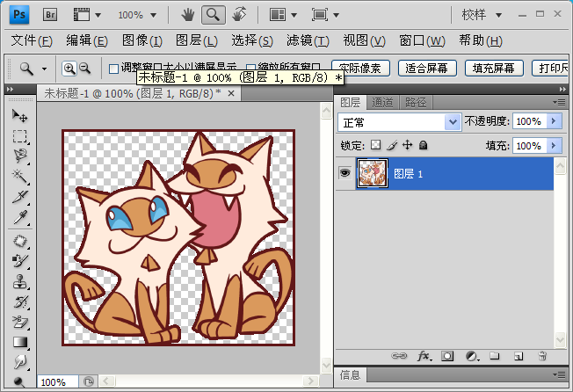Toggle lock position icon
The image size is (573, 392).
[x=407, y=145]
